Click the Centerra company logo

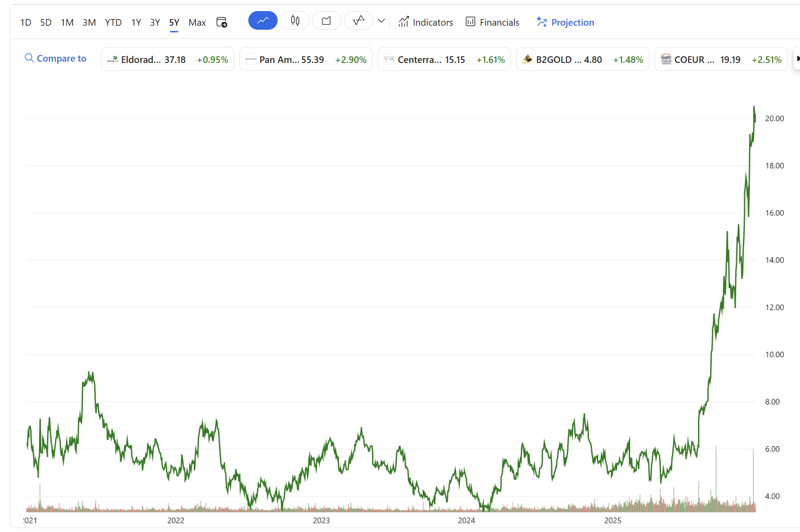pos(389,59)
